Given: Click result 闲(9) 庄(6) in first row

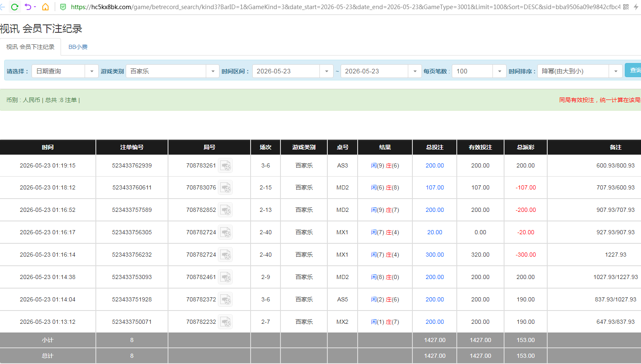Looking at the screenshot, I should [385, 165].
